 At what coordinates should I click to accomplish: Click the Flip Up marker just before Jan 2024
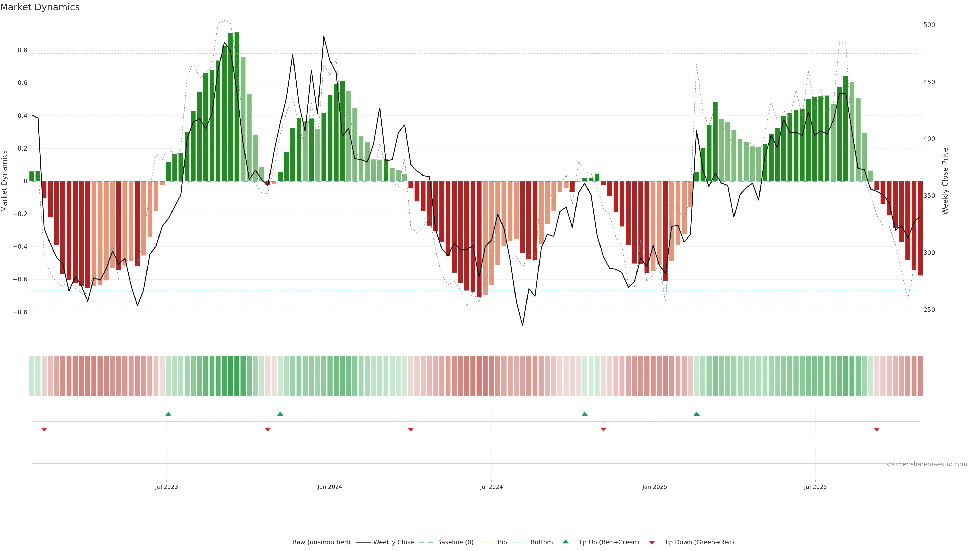tap(280, 414)
